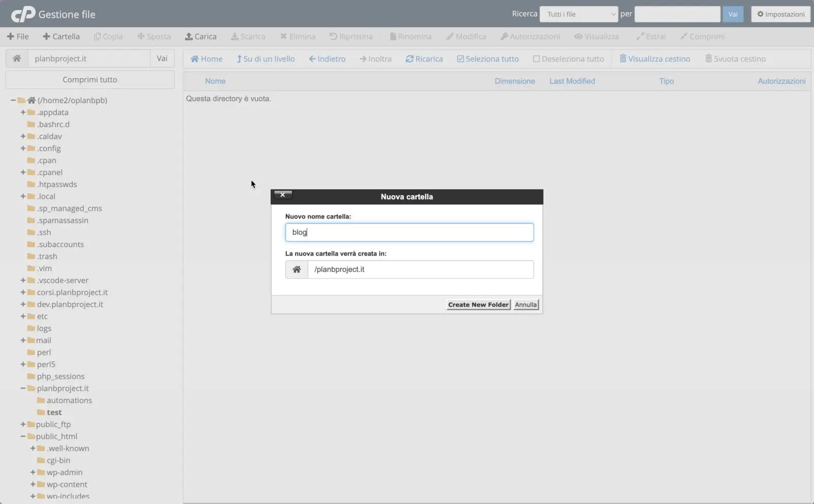Expand the .caldav folder
This screenshot has width=814, height=504.
click(x=23, y=136)
